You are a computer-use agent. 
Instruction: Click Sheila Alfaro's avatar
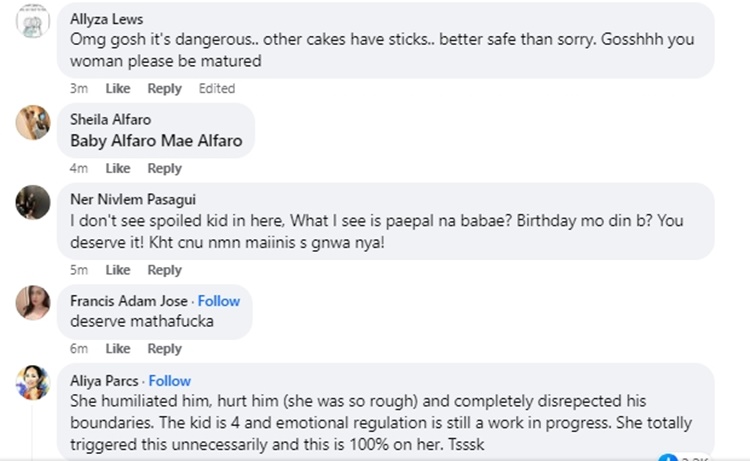pos(33,123)
